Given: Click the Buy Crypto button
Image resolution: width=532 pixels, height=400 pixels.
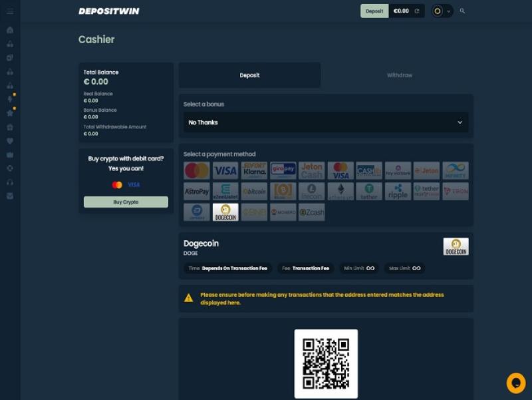Looking at the screenshot, I should point(126,202).
